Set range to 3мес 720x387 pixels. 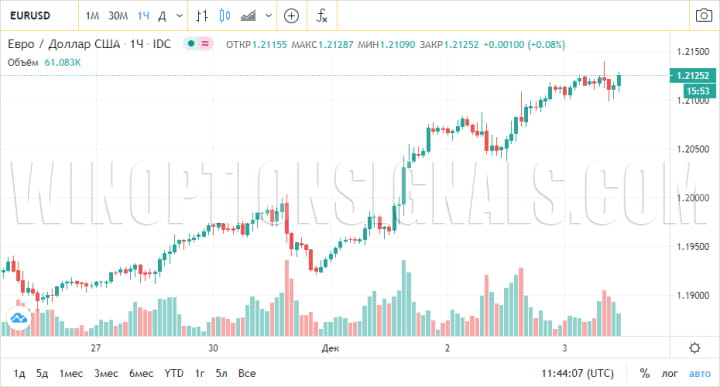[106, 373]
